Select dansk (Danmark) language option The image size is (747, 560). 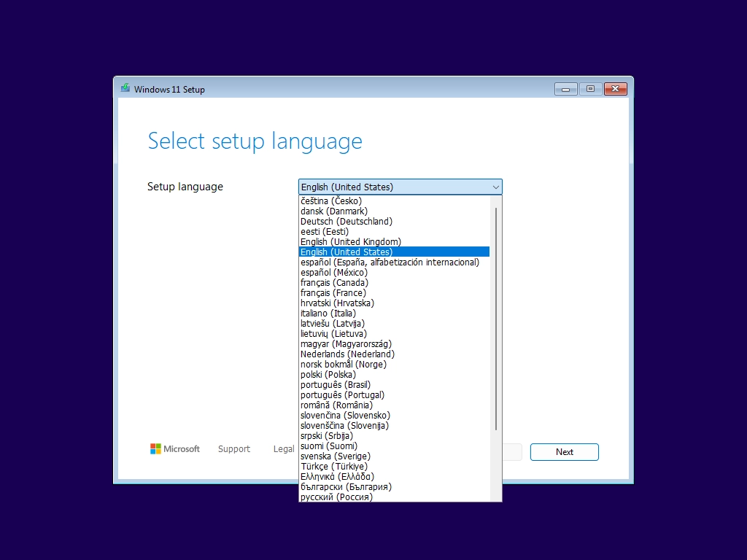394,211
